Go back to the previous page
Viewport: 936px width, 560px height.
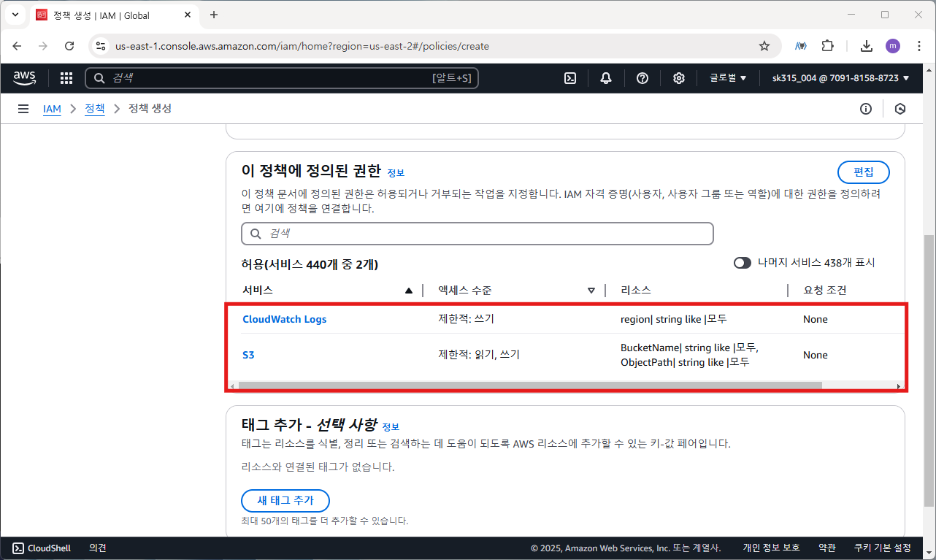18,46
